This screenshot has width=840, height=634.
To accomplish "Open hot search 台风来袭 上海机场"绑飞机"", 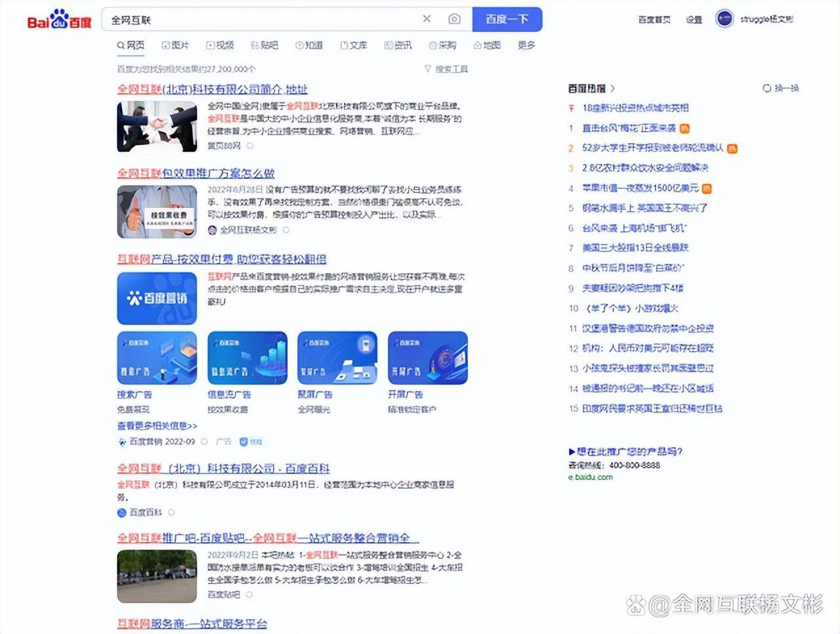I will coord(634,228).
